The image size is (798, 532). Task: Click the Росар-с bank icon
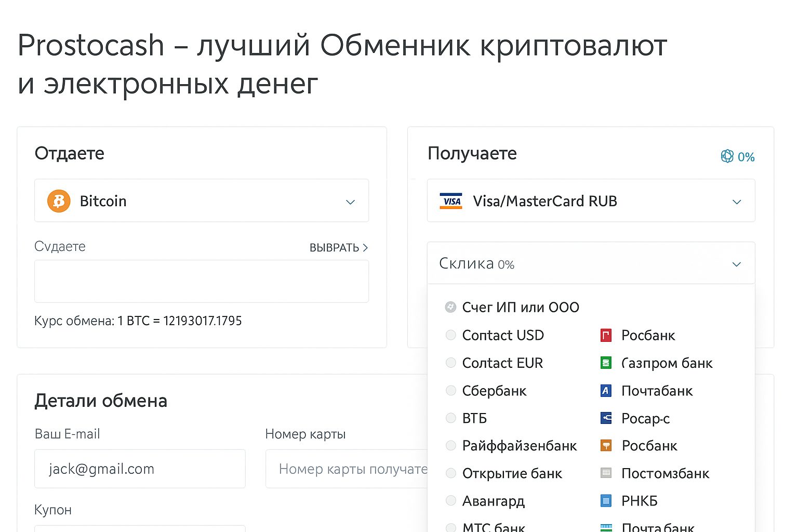coord(605,418)
